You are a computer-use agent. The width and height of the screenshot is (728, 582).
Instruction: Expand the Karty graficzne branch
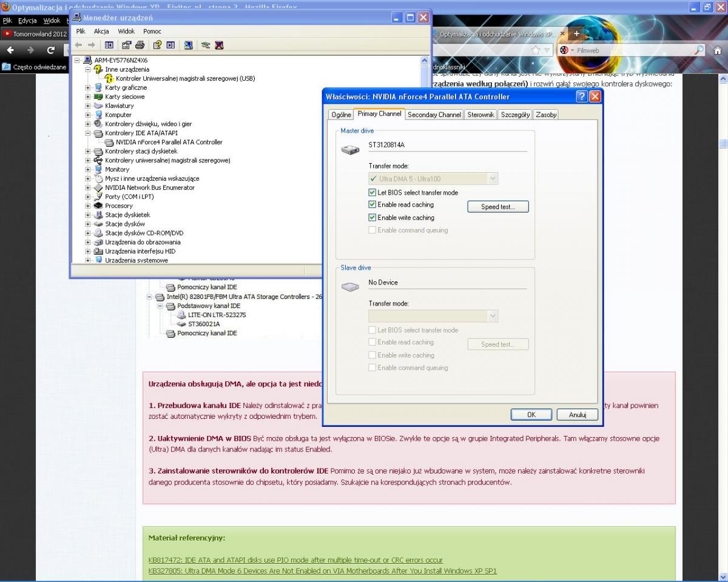pos(88,88)
